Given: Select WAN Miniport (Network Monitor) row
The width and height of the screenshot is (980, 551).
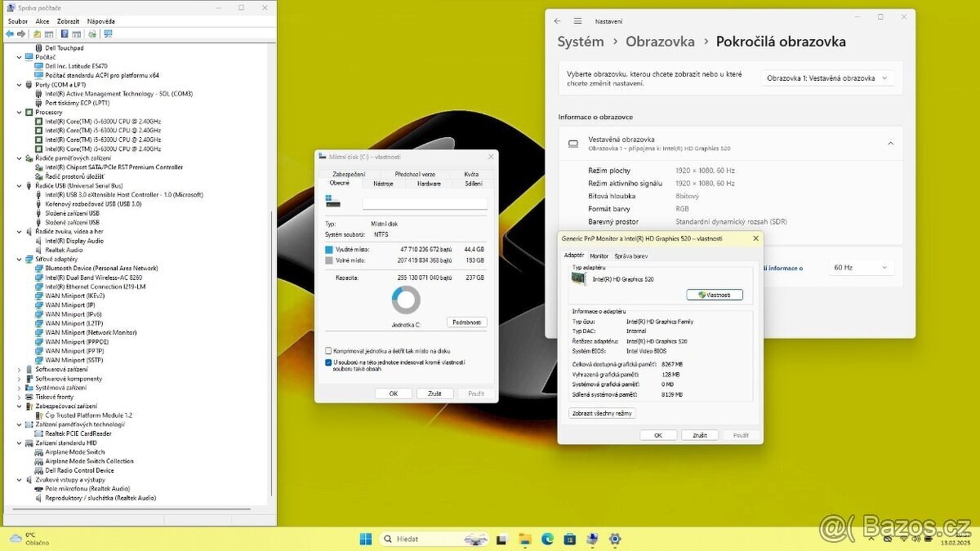Looking at the screenshot, I should coord(91,332).
